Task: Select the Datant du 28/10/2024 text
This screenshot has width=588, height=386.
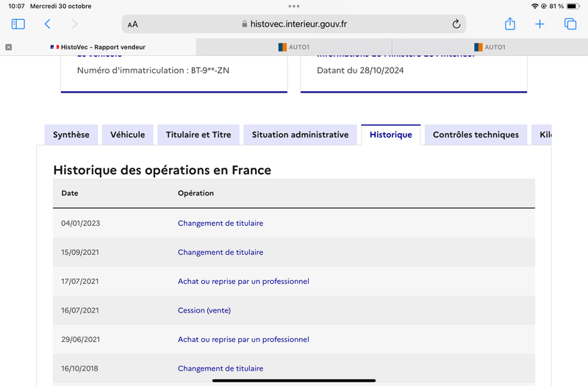Action: coord(360,71)
